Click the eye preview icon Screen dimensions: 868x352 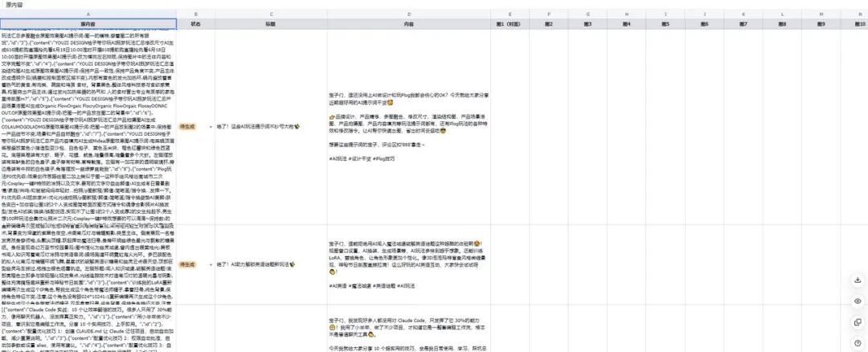(858, 301)
